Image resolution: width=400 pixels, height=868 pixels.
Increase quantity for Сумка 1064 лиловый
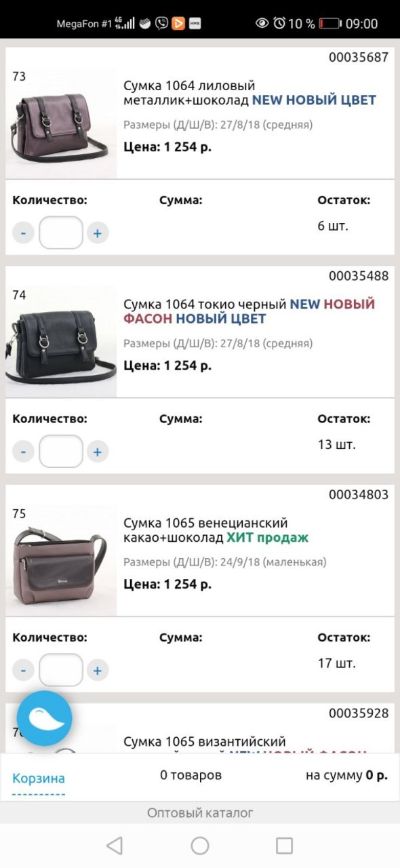point(97,233)
